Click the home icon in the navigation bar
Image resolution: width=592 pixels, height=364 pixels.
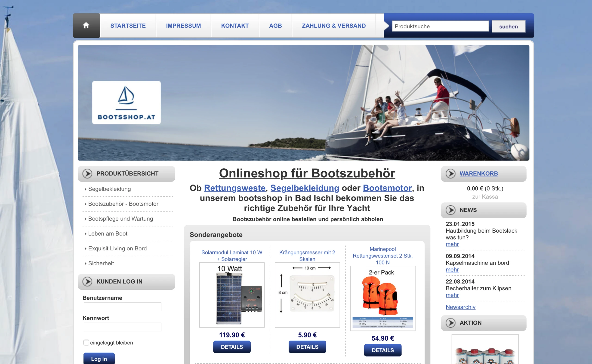coord(86,25)
